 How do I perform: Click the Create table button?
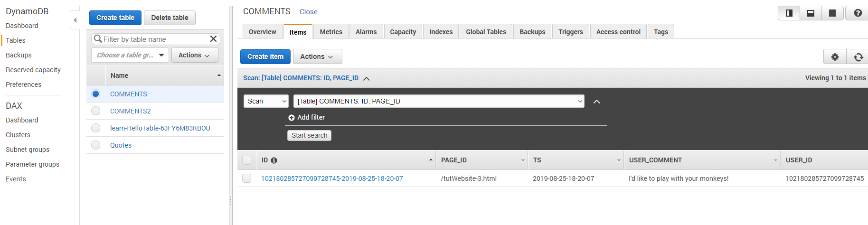(x=115, y=18)
